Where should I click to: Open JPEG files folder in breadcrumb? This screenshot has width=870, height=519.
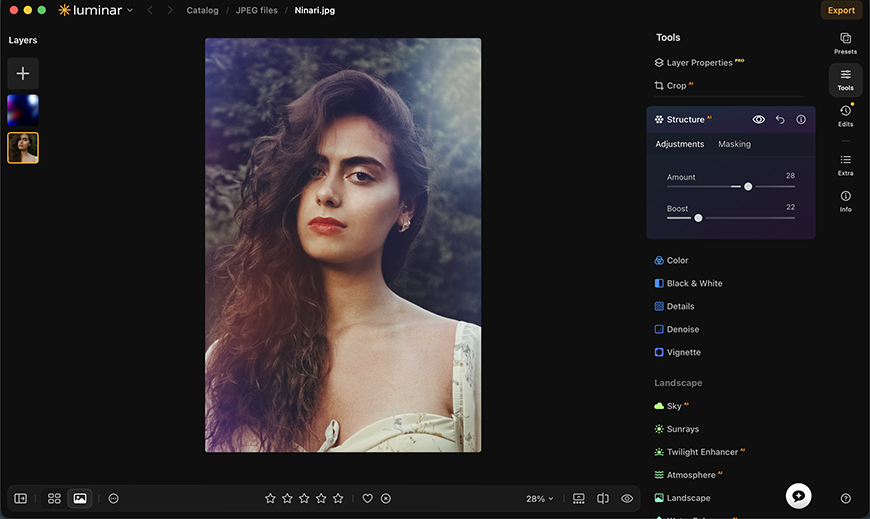tap(256, 10)
